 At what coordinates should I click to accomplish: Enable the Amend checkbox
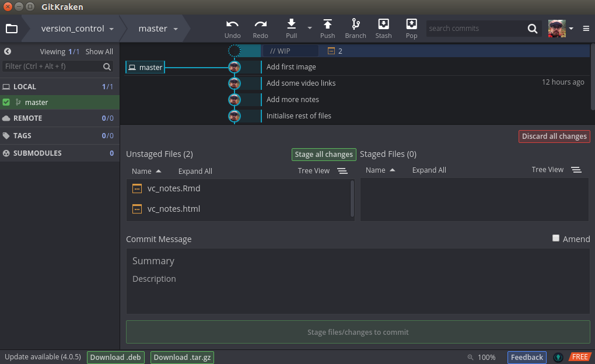pos(556,238)
